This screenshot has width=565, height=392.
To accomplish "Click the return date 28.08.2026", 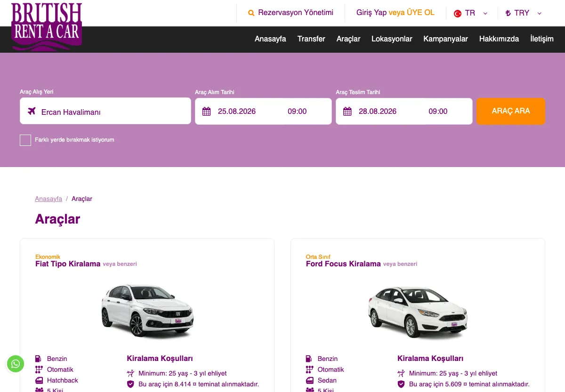I will (x=378, y=112).
